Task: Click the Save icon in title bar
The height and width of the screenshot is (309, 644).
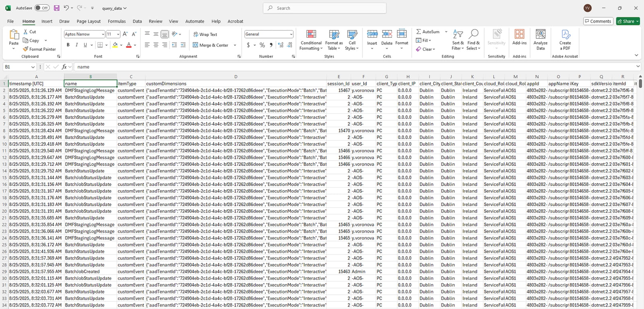Action: tap(57, 8)
